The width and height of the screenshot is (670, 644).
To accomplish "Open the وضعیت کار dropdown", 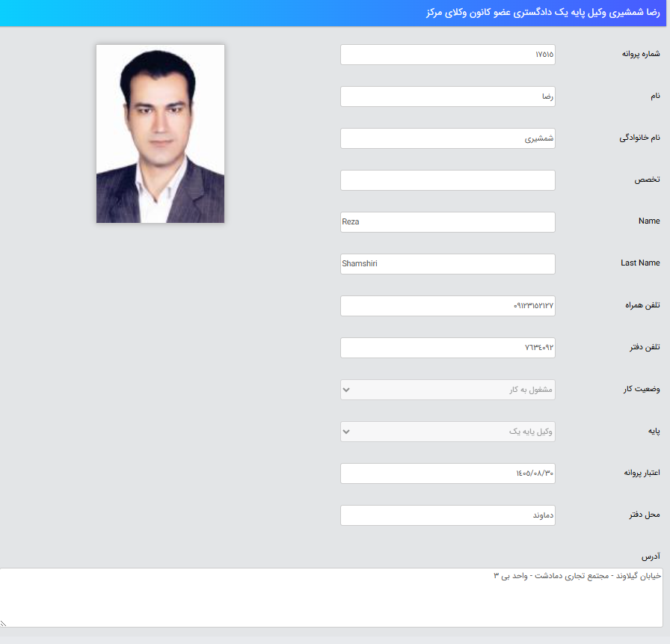I will (447, 389).
